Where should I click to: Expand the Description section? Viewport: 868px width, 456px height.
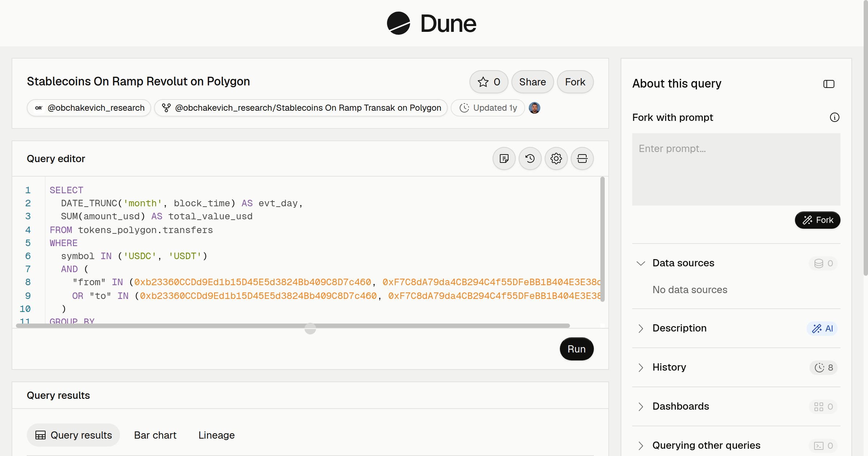(x=641, y=328)
